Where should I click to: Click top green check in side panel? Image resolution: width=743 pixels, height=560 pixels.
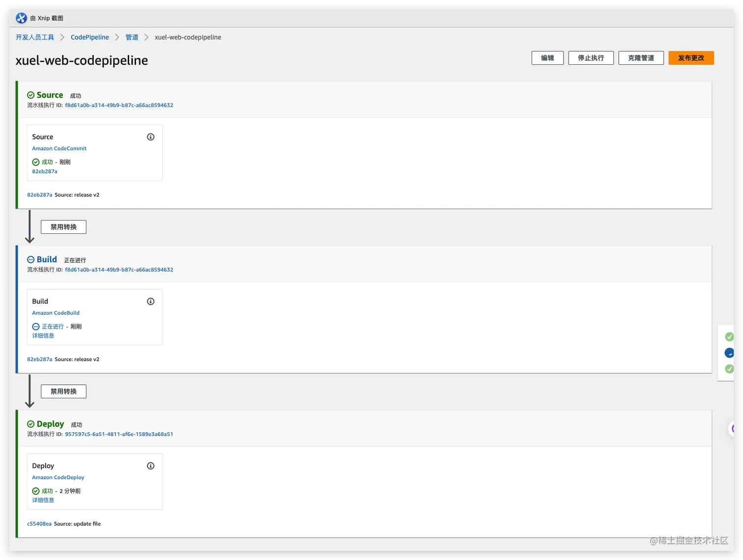click(x=729, y=337)
